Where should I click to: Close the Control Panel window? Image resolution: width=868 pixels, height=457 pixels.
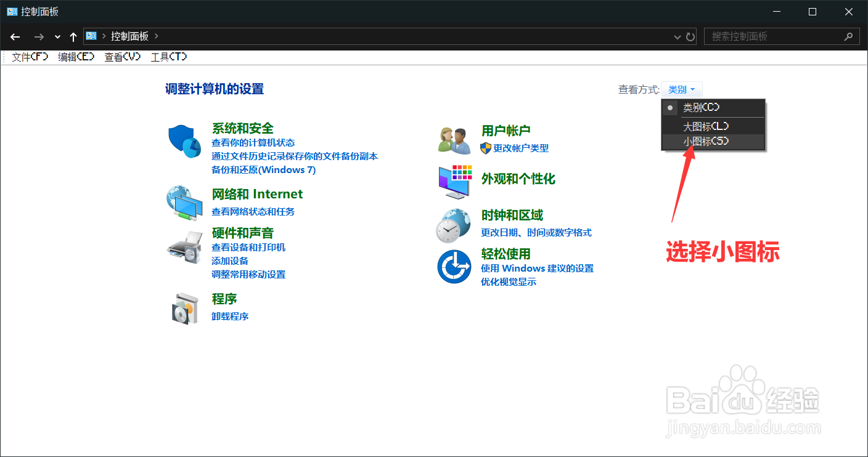coord(848,12)
